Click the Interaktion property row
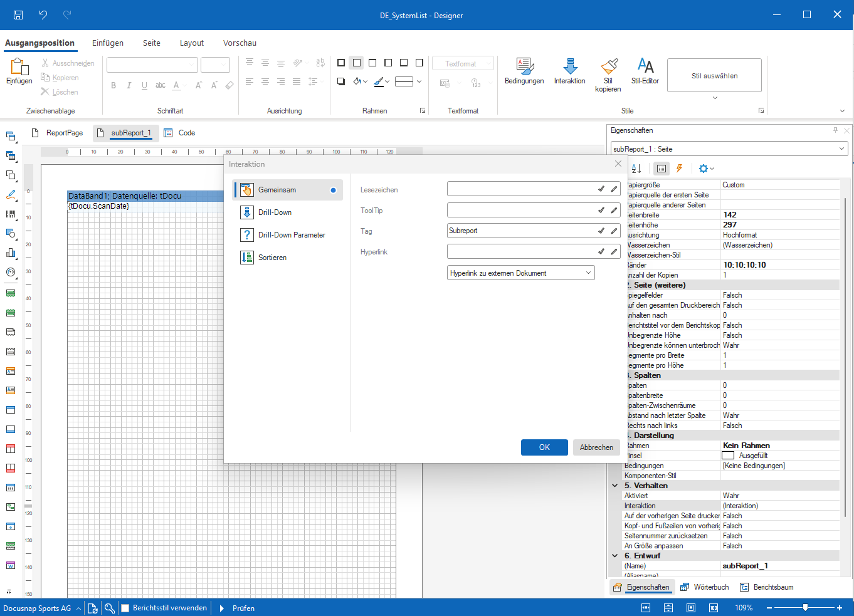854x616 pixels. tap(729, 506)
